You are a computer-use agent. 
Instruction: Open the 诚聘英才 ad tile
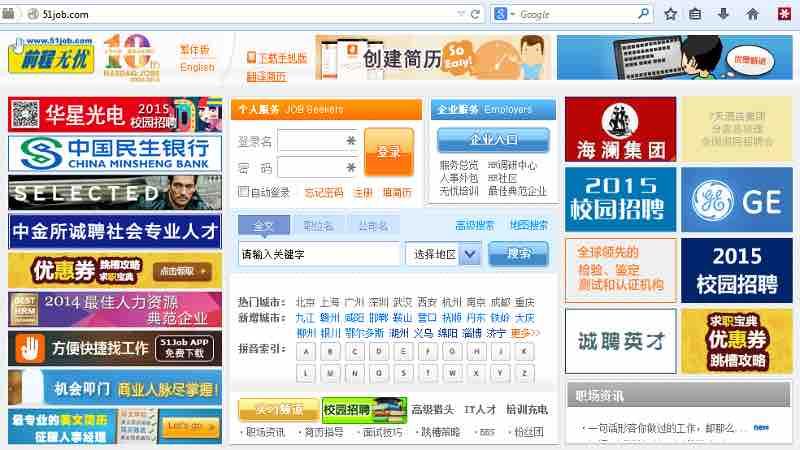620,341
